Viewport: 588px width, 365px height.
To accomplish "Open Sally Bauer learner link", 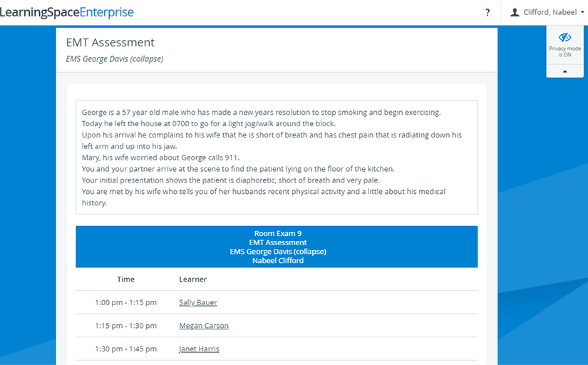I will [198, 302].
